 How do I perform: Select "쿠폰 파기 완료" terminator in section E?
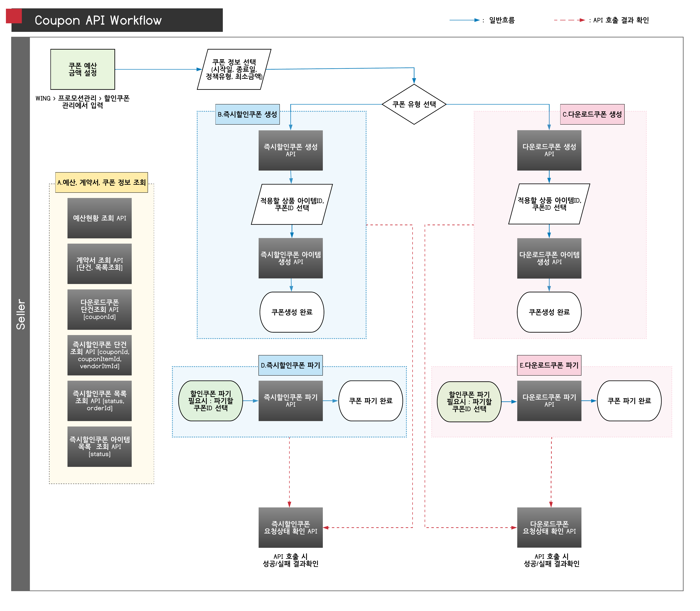point(629,401)
